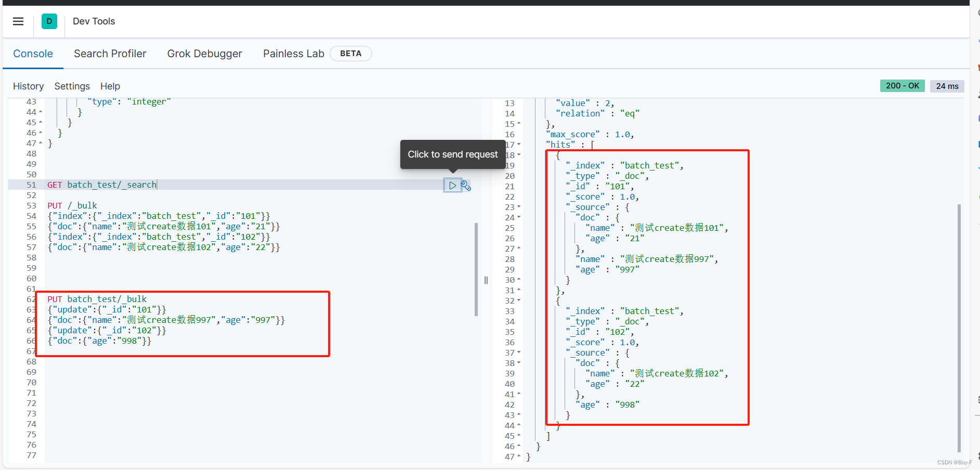Open the wrench request options icon
The image size is (980, 470).
pos(466,185)
